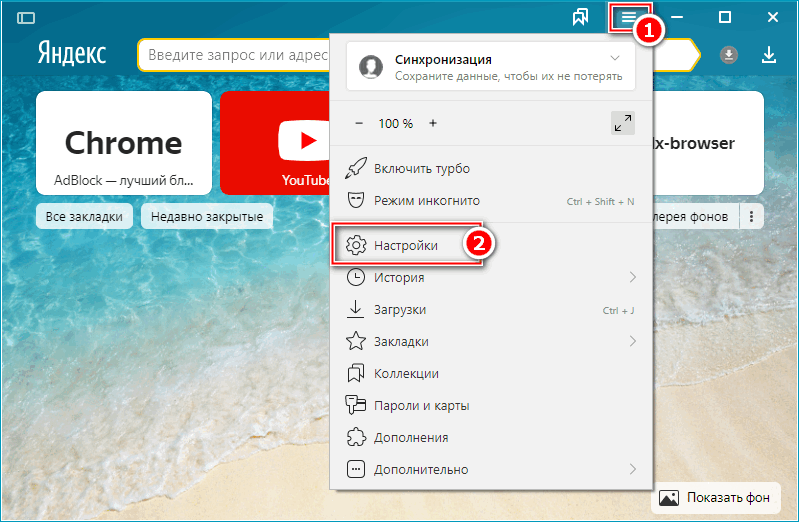Open the browser tile partly behind the menu
799x522 pixels.
point(708,143)
